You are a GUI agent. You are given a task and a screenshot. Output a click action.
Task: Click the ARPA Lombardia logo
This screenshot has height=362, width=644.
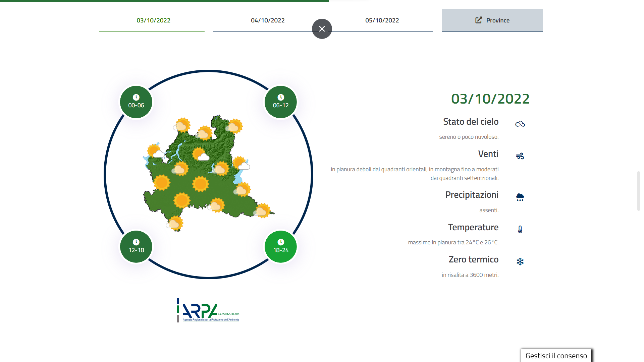tap(208, 310)
